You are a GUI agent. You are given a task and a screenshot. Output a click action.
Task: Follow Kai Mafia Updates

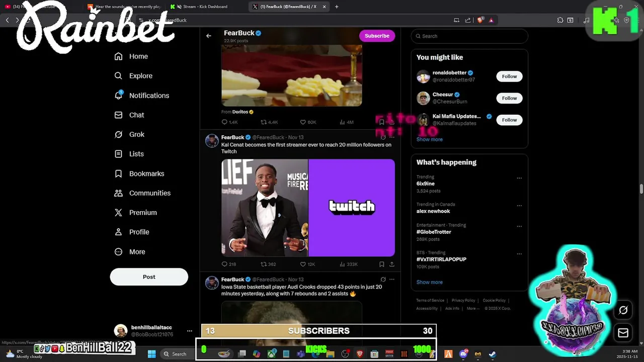[509, 120]
